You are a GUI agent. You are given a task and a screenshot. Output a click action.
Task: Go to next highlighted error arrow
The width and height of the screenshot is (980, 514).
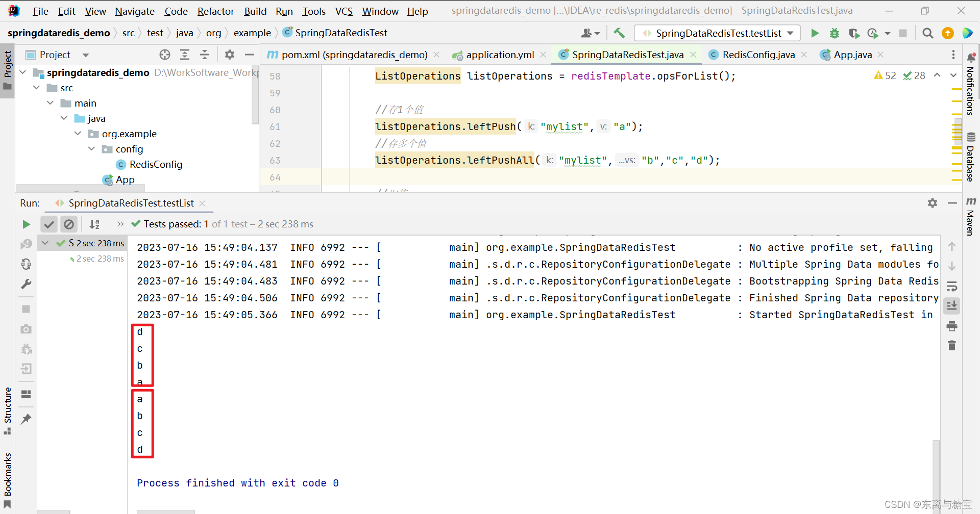pyautogui.click(x=953, y=75)
